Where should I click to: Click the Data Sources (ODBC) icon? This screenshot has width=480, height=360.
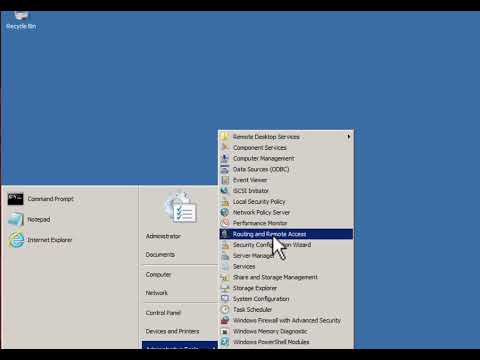225,169
